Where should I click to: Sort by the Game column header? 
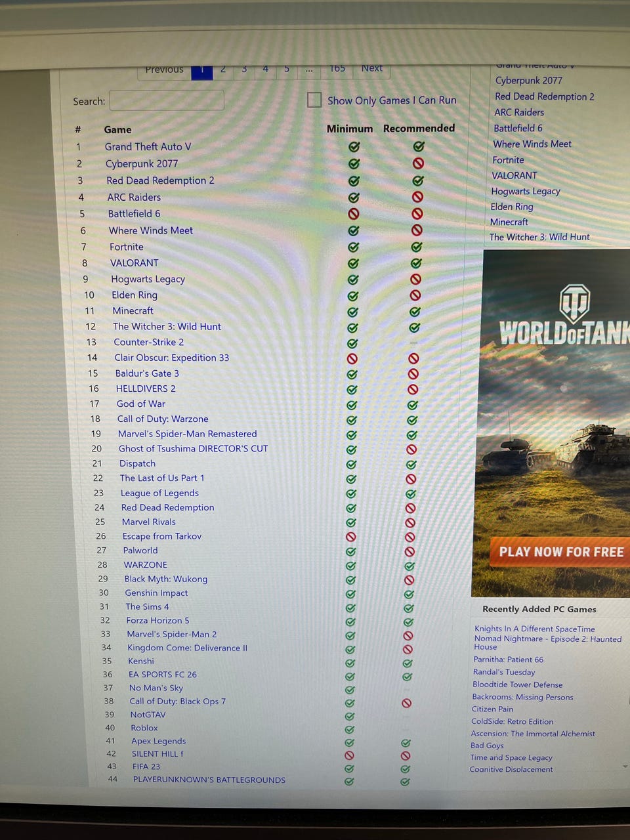[117, 130]
